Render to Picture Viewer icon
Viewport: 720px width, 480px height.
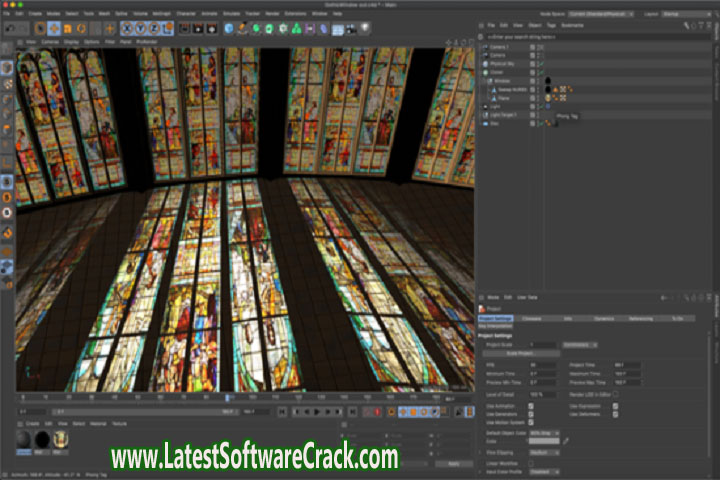[198, 28]
